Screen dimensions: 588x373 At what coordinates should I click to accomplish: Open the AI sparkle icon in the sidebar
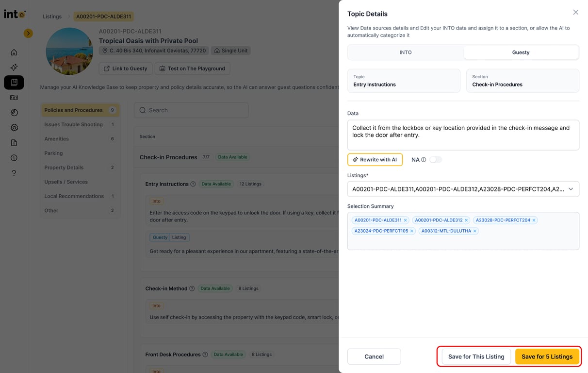tap(14, 68)
